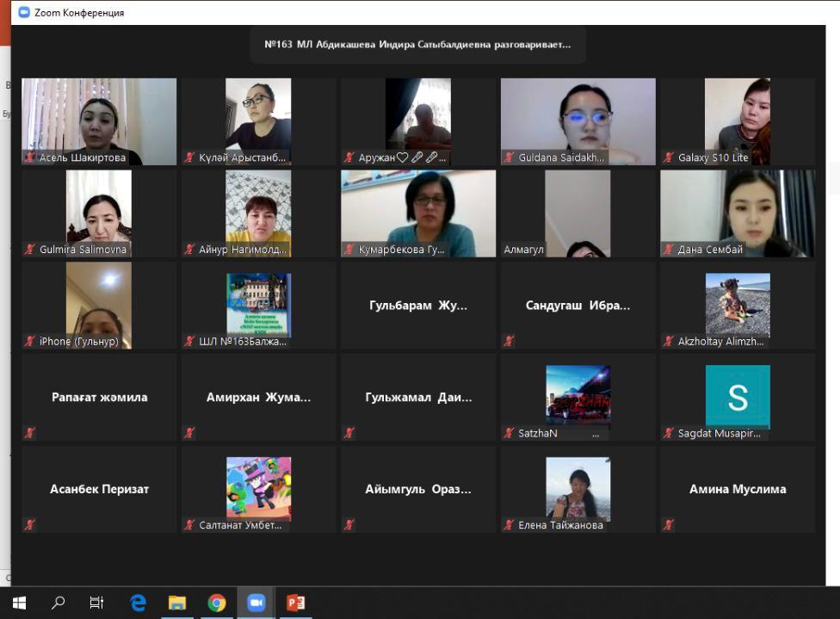The width and height of the screenshot is (840, 619).
Task: Open Google Chrome from the taskbar
Action: click(x=217, y=603)
